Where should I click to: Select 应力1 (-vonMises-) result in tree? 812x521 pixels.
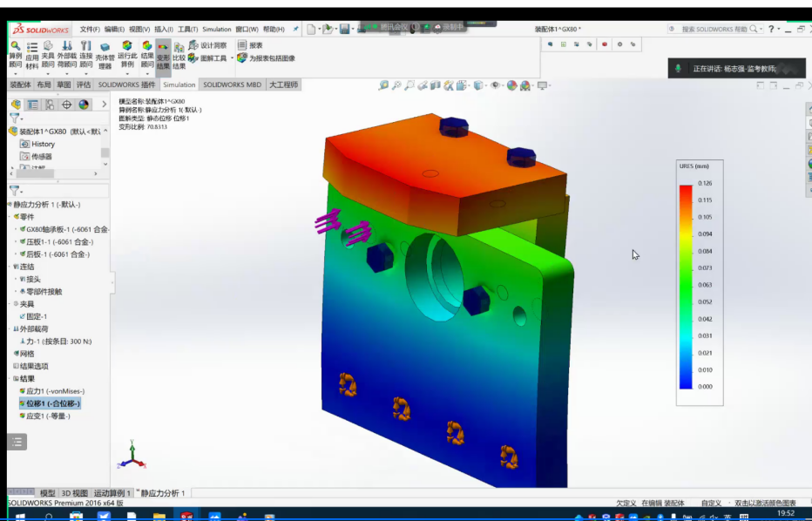(54, 391)
